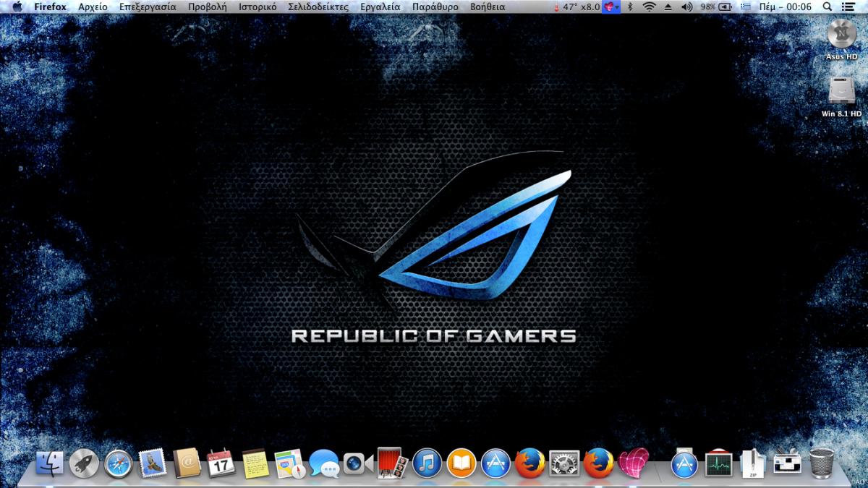868x488 pixels.
Task: Open Bluetooth status menu
Action: point(629,7)
